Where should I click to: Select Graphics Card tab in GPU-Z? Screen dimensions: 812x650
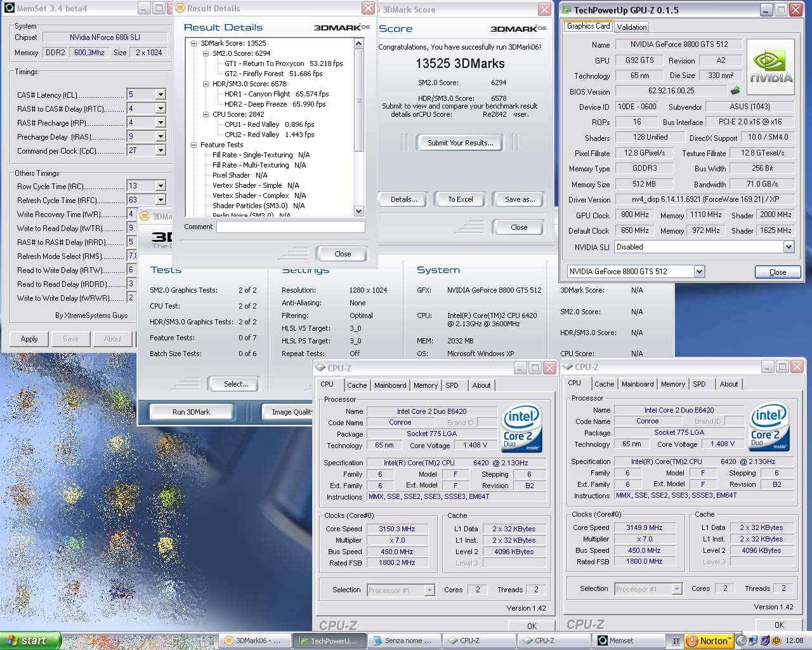coord(589,26)
